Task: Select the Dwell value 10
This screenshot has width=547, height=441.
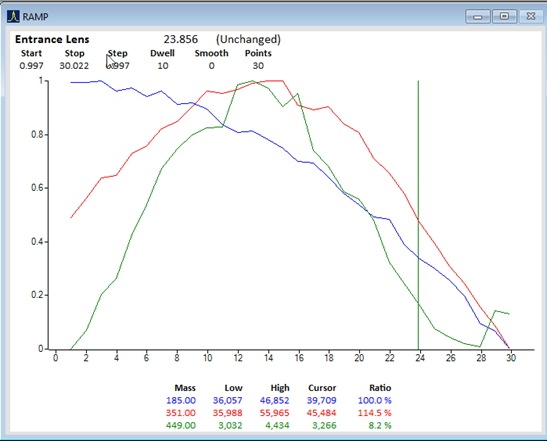Action: [x=163, y=66]
